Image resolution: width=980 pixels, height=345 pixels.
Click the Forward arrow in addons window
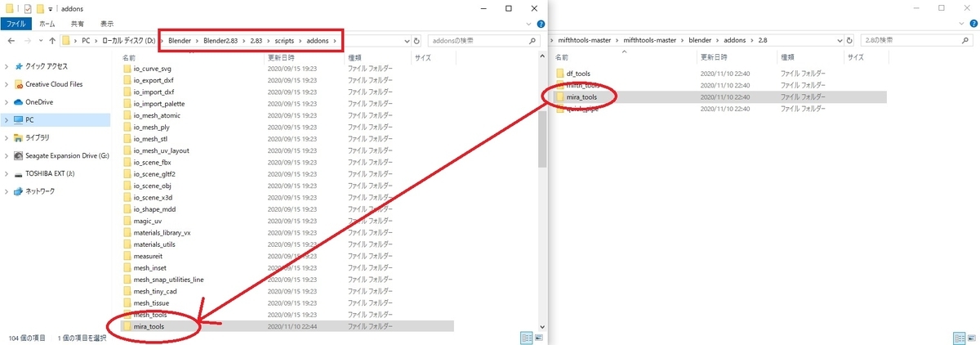coord(26,40)
